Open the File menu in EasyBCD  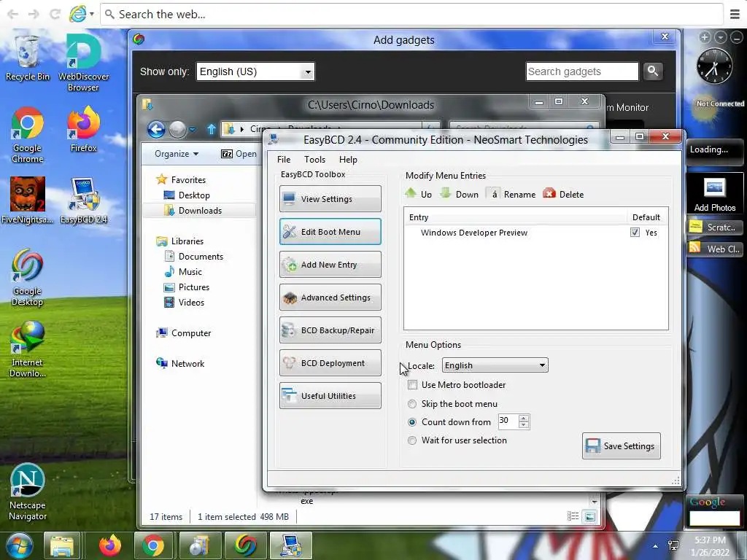click(x=284, y=160)
